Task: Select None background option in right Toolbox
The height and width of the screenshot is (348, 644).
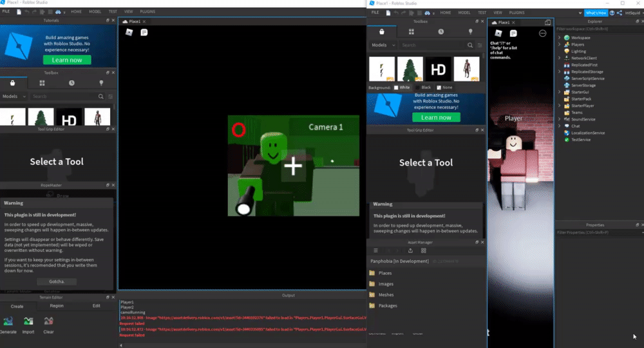Action: 444,88
